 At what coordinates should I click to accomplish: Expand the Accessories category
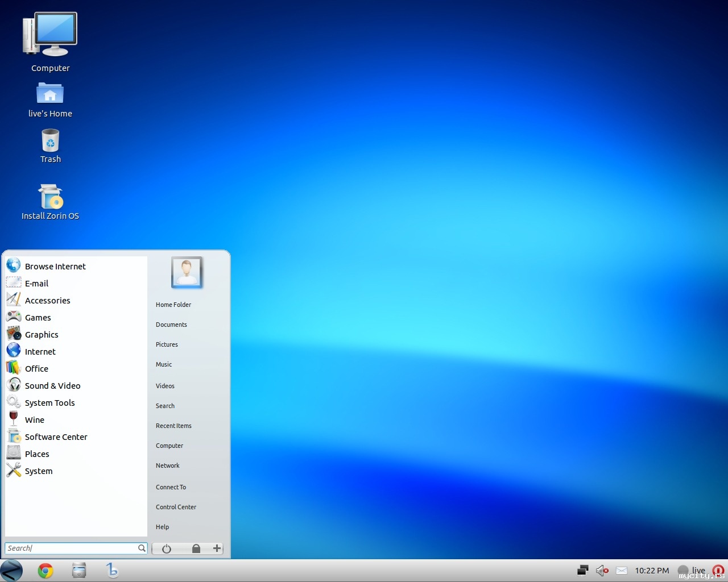47,301
